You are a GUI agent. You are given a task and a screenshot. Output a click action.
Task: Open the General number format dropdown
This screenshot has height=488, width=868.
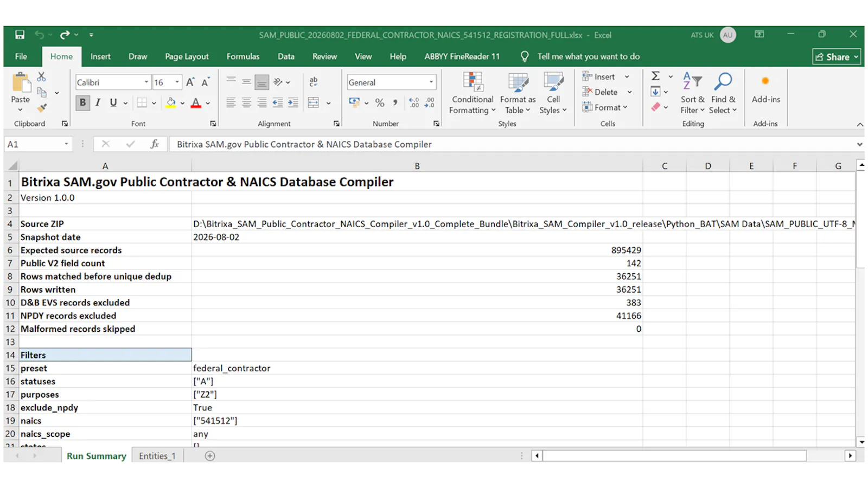click(431, 82)
